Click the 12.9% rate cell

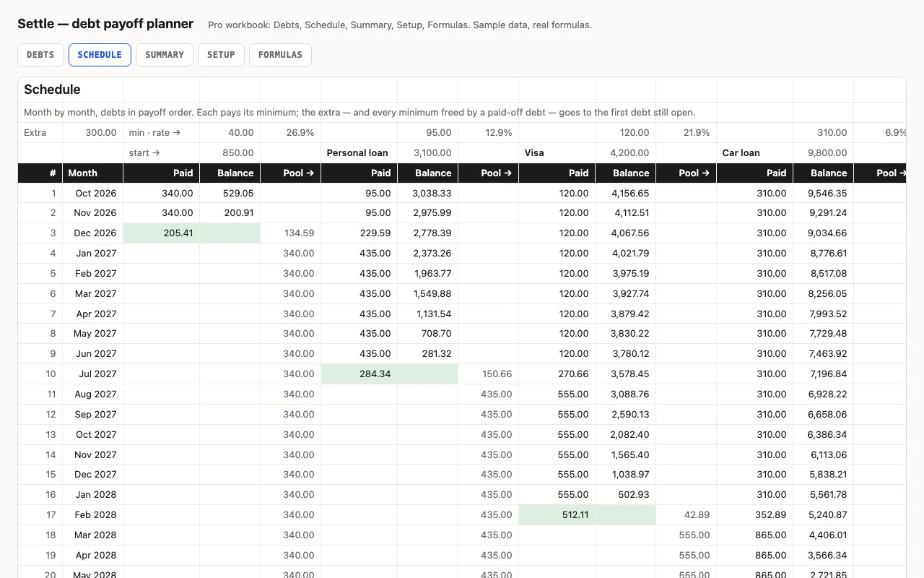tap(489, 133)
